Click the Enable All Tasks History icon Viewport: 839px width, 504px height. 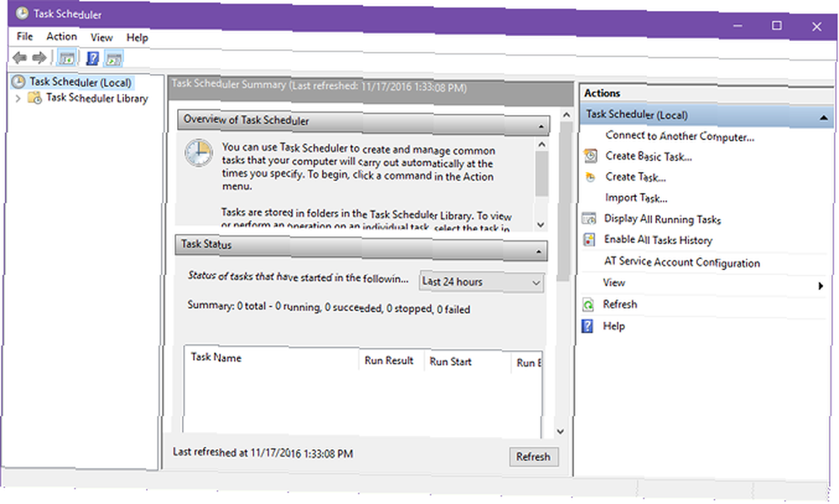[x=589, y=240]
